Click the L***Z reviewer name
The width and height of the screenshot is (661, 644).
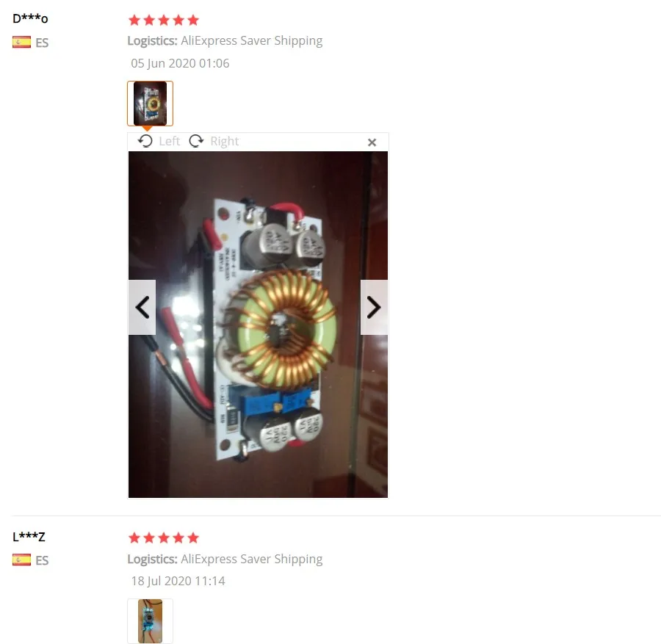pos(29,537)
